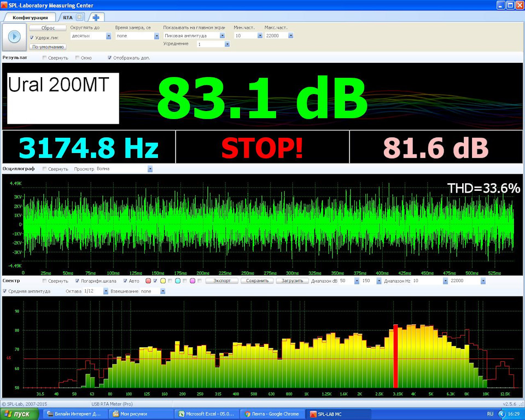Toggle Свернуть checkbox in Осциллограф section
Screen dimensions: 525x420
[x=44, y=169]
